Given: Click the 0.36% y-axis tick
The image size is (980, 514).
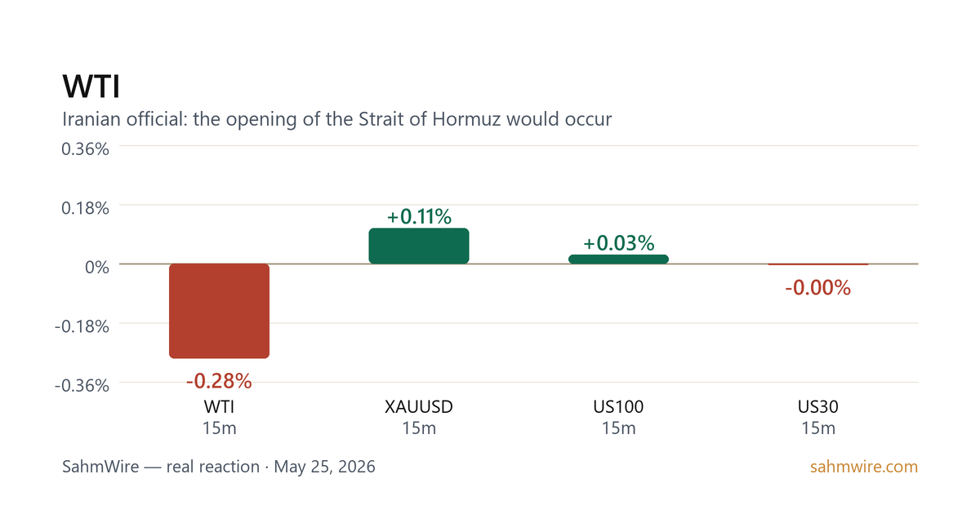Looking at the screenshot, I should (x=86, y=148).
